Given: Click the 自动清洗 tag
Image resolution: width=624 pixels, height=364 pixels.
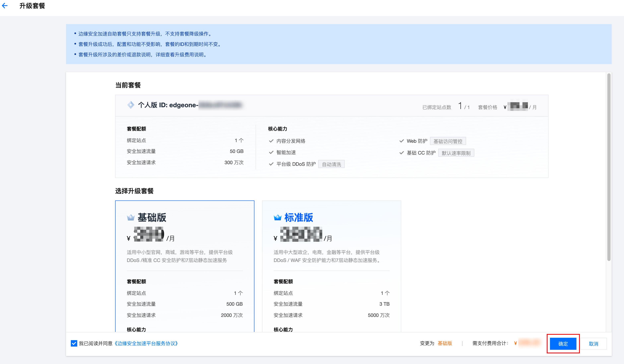Looking at the screenshot, I should click(331, 164).
